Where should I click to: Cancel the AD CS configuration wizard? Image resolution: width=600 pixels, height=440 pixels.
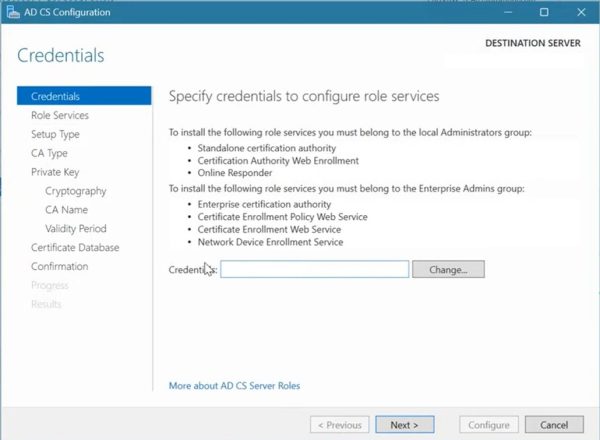coord(554,425)
